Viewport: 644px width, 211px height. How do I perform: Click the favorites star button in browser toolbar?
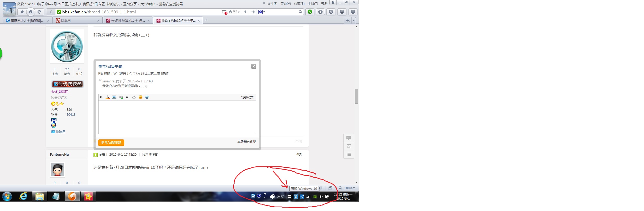pos(22,12)
